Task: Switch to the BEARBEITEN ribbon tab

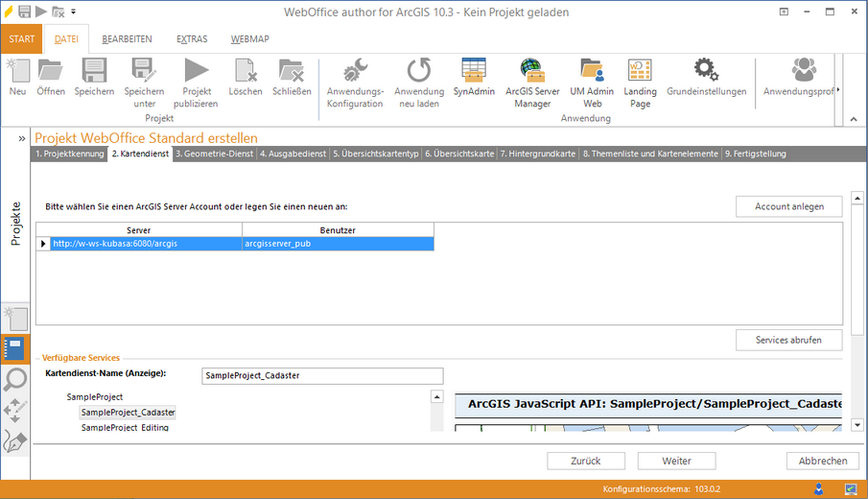Action: (x=128, y=39)
